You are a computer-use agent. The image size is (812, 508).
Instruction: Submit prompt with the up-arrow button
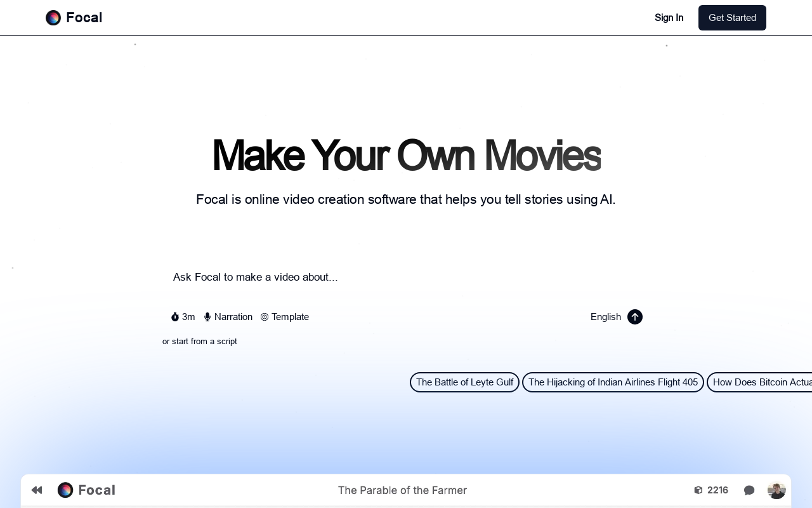coord(635,317)
